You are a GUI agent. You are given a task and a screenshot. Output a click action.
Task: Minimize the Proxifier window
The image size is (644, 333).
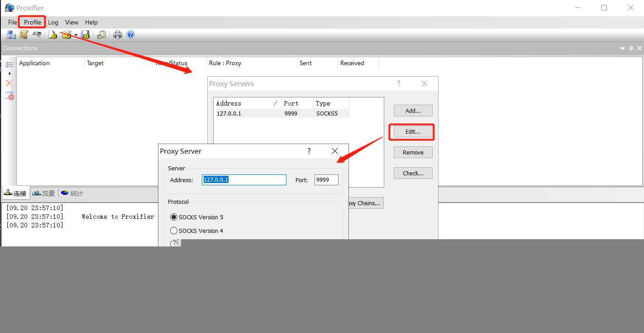(578, 8)
